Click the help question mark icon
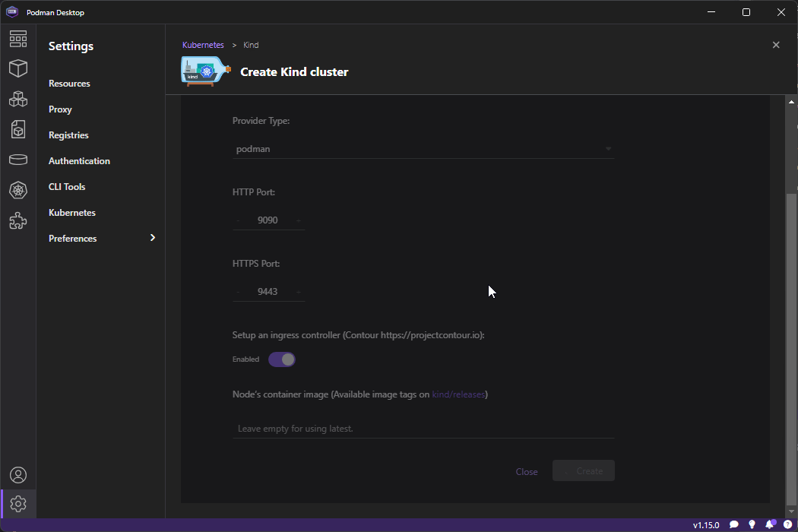 pos(788,524)
